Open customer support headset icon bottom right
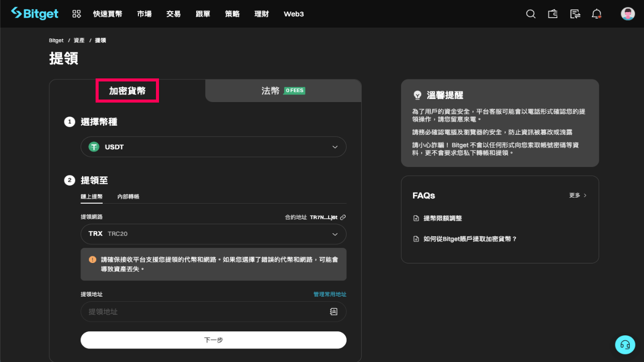 [625, 344]
